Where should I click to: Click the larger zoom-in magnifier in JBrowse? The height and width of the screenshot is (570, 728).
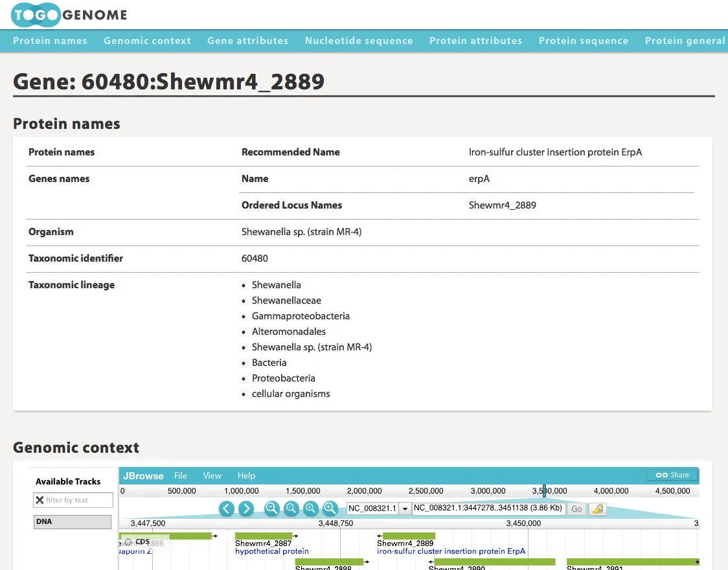330,508
